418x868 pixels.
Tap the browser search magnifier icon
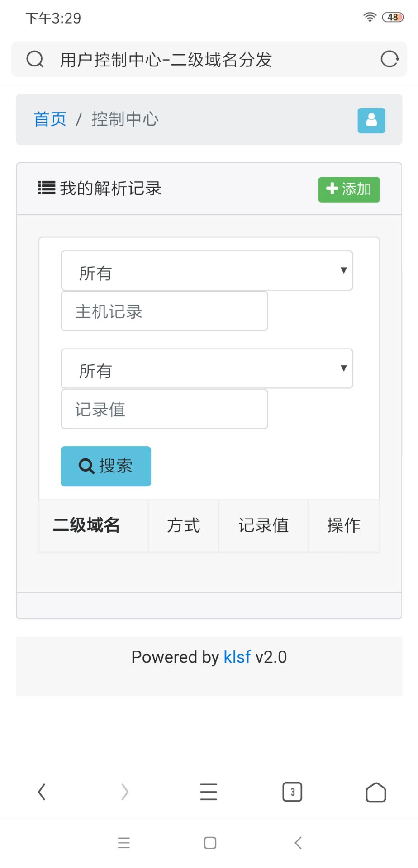tap(35, 59)
